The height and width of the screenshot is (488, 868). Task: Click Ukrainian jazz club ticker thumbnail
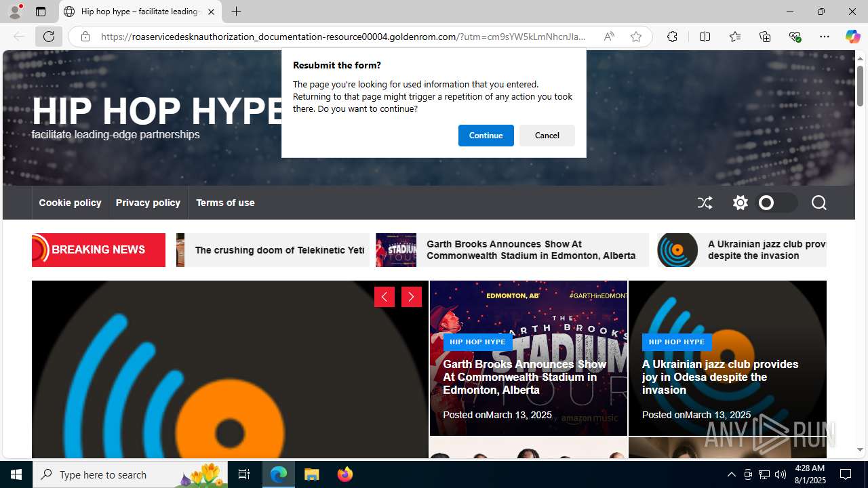[677, 250]
